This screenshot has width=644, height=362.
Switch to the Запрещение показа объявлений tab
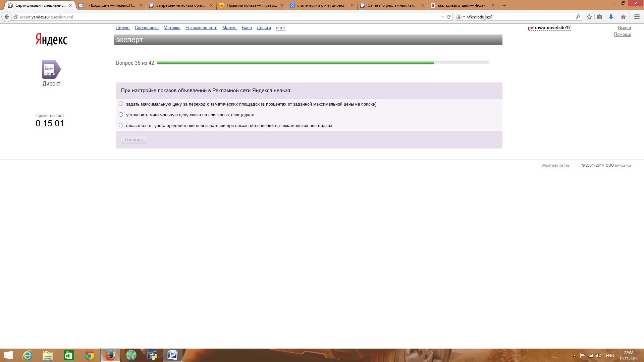(x=181, y=5)
